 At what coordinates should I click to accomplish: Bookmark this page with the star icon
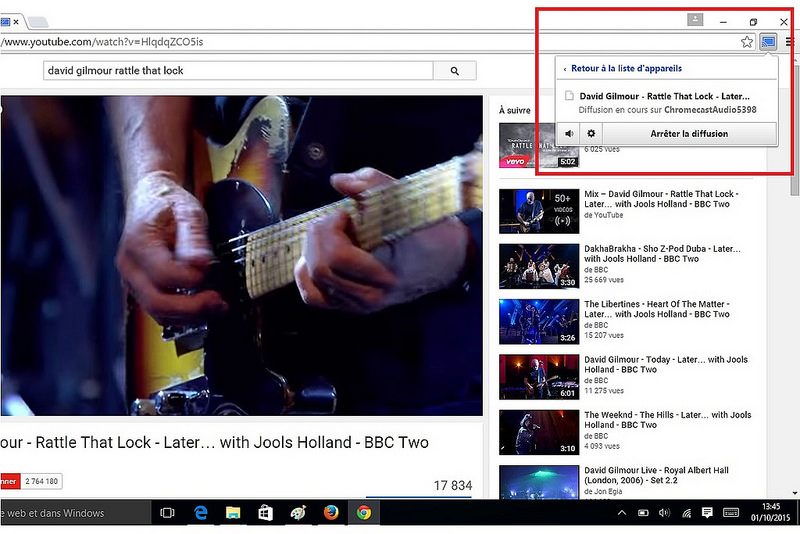coord(747,42)
